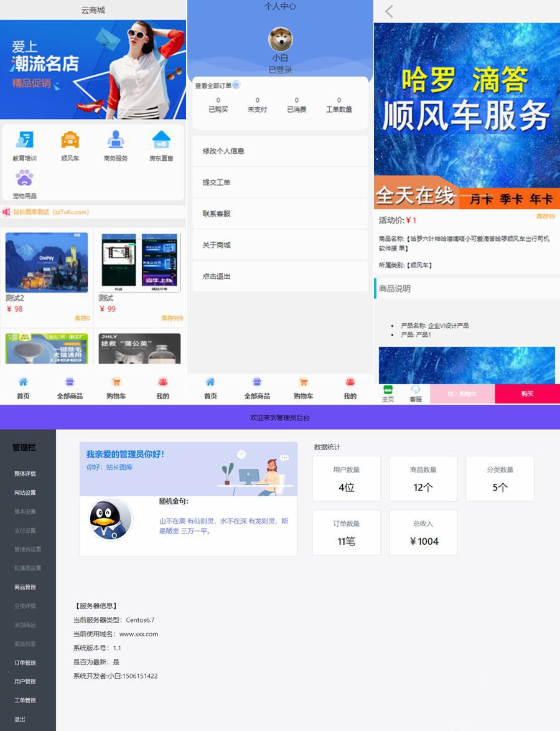Click the QQ penguin icon beside 随机金句
The width and height of the screenshot is (560, 731).
point(110,521)
